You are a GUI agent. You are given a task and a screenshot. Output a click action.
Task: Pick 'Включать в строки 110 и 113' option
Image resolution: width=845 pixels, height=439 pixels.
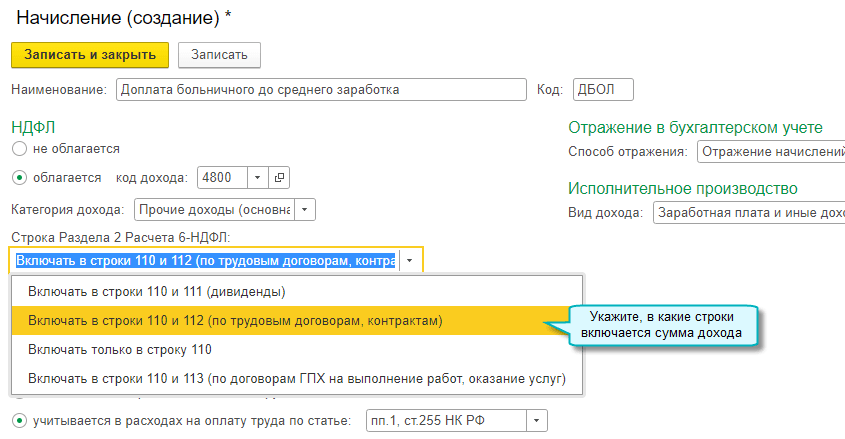point(297,379)
